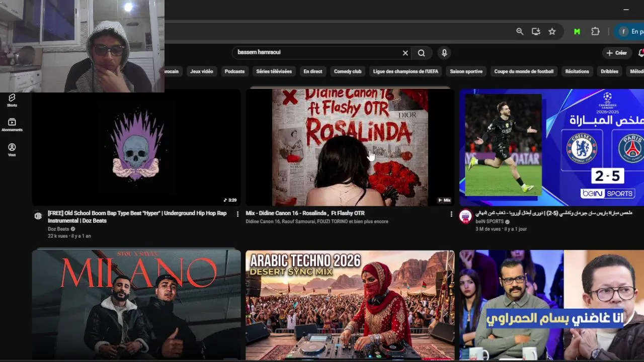Select the Récitations filter chip

coord(577,71)
